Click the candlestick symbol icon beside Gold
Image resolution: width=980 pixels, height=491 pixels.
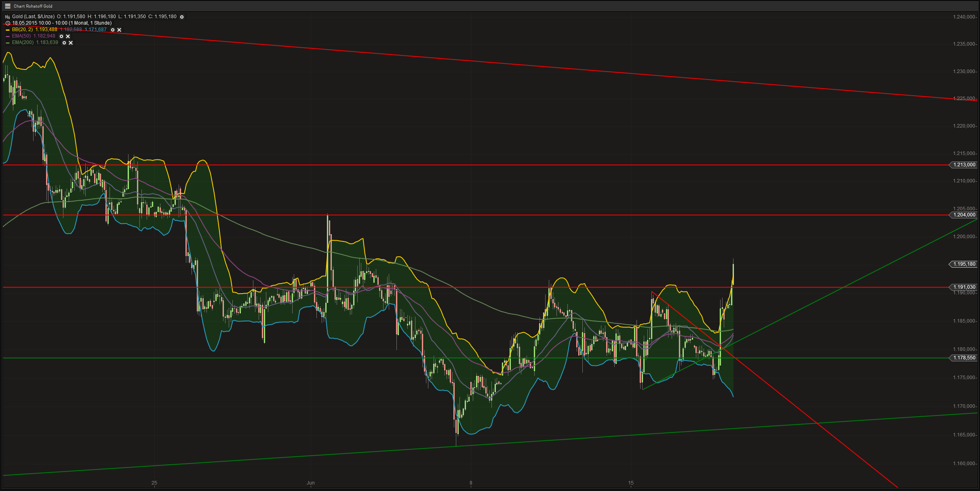coord(7,17)
